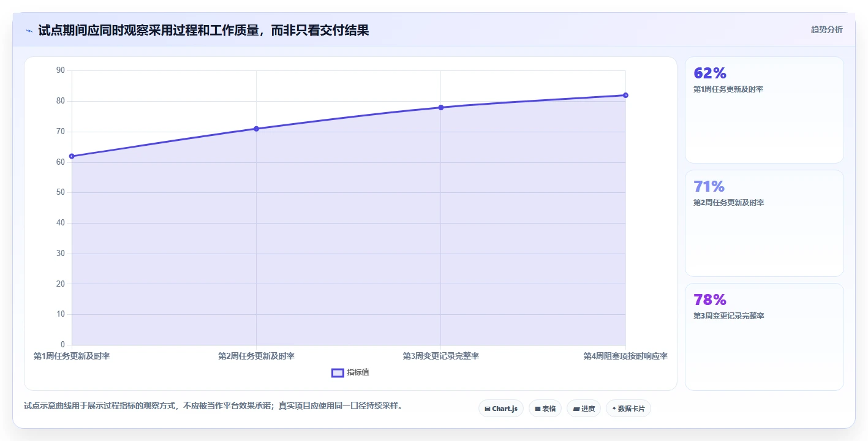Click the 78 data point on chart
The width and height of the screenshot is (868, 441).
441,107
